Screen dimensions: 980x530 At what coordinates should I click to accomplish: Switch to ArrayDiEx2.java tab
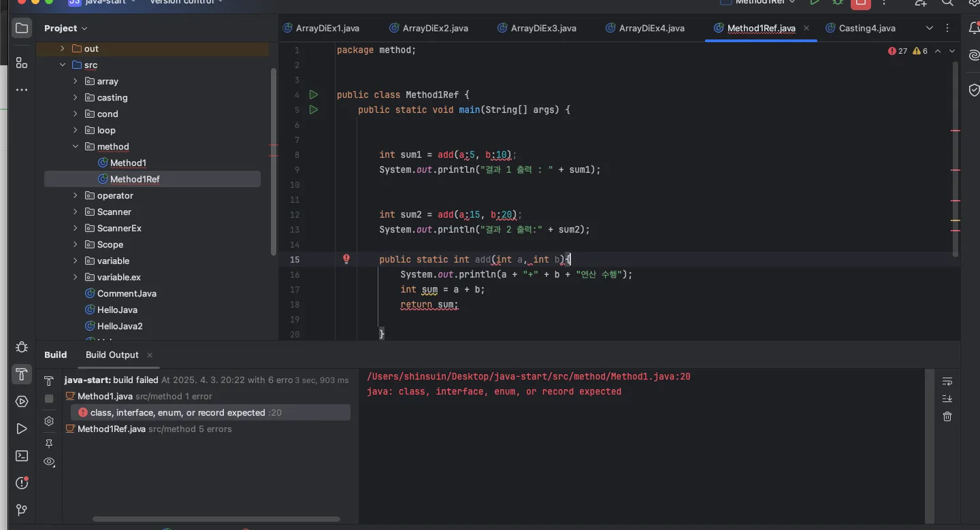(428, 28)
